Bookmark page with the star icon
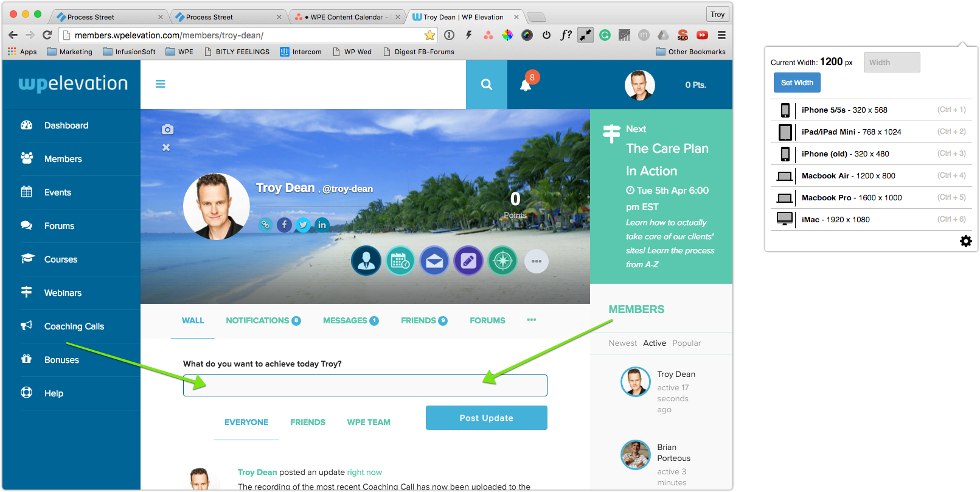Viewport: 980px width, 492px height. click(x=429, y=35)
